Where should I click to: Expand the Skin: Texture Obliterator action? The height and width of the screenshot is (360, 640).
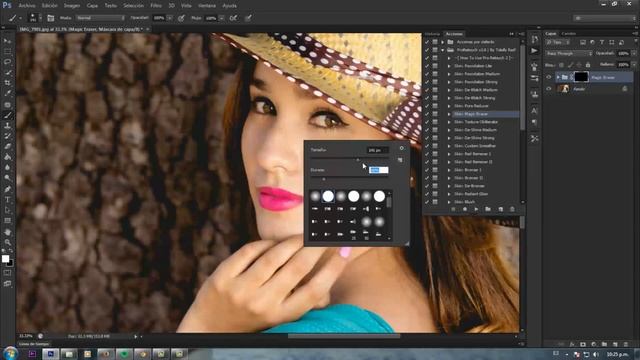(x=449, y=122)
